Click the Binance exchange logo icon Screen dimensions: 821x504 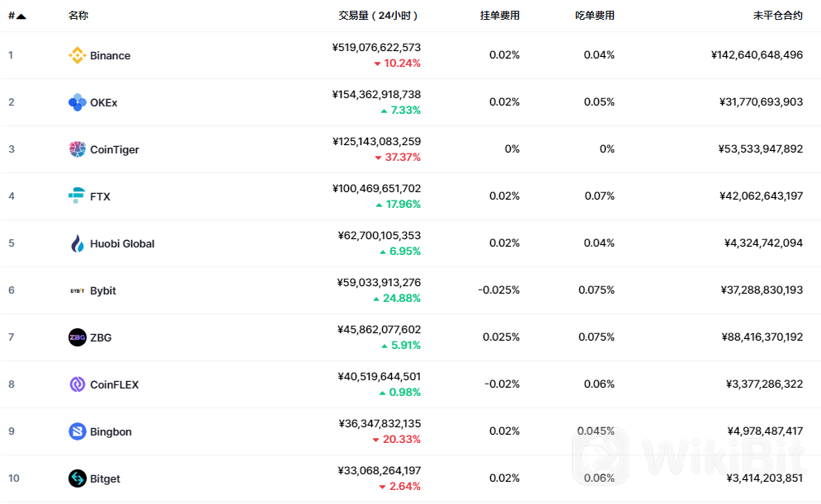pos(77,55)
